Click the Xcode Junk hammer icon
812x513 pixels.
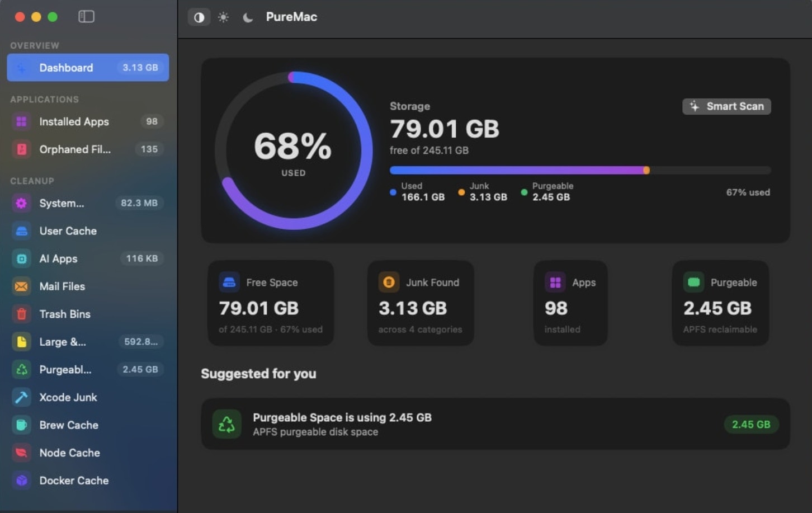21,397
